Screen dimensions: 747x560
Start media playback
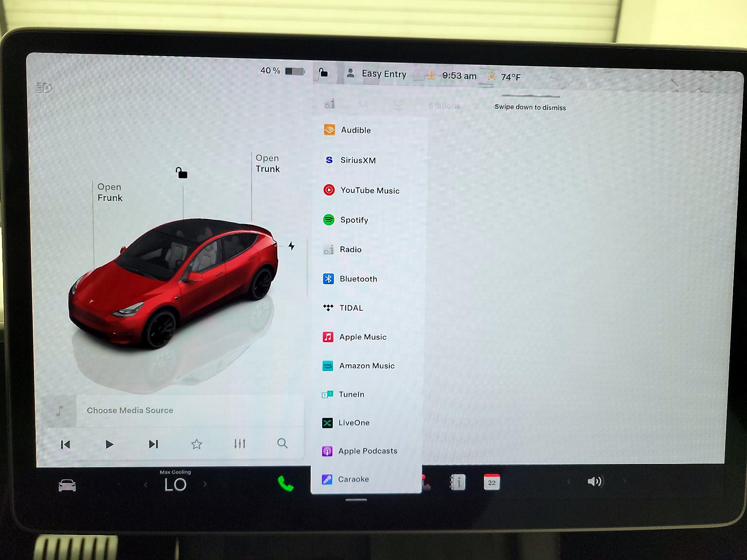point(109,444)
